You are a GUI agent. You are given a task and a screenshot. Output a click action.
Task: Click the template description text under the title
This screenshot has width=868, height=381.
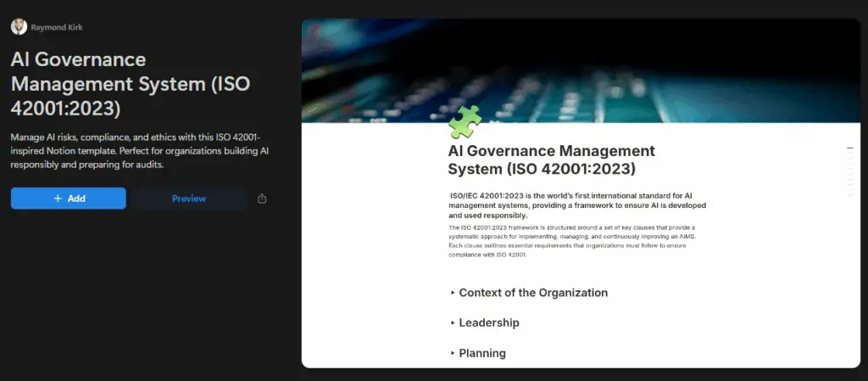point(141,150)
